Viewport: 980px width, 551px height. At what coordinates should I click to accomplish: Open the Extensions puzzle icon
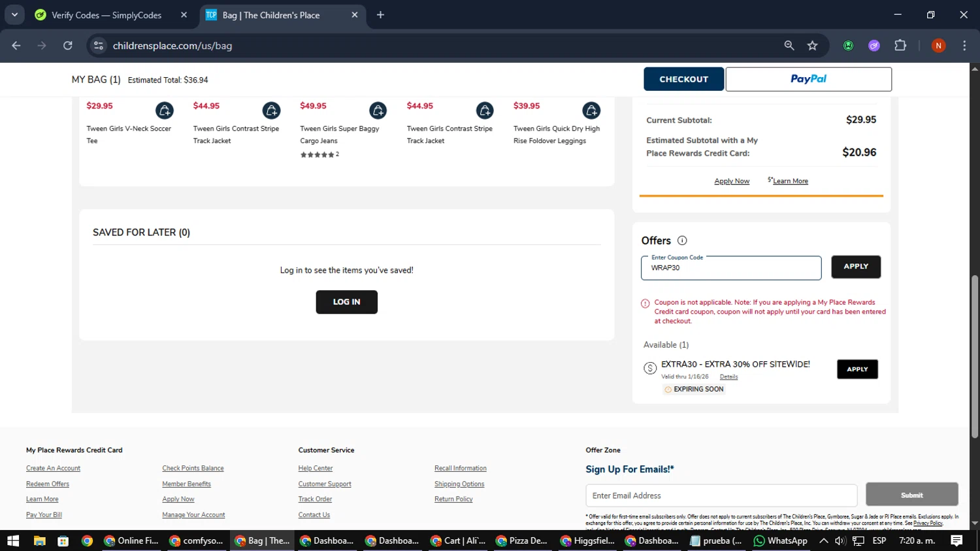[900, 45]
